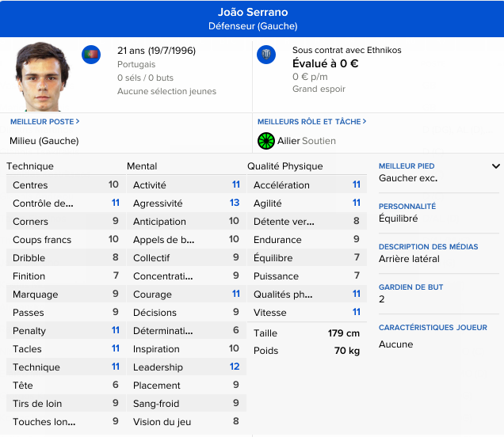The height and width of the screenshot is (437, 504).
Task: Select the Leadership attribute row
Action: pyautogui.click(x=184, y=367)
